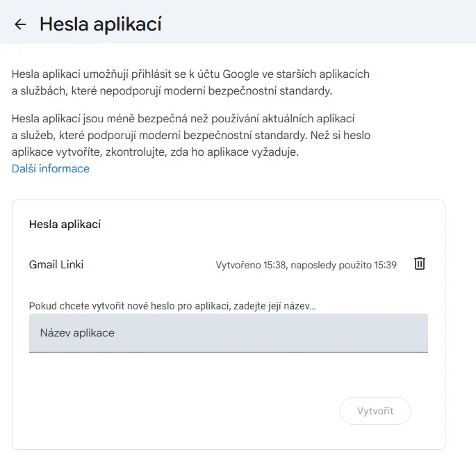Focus the Název aplikace input field
The image size is (476, 470).
click(x=229, y=333)
